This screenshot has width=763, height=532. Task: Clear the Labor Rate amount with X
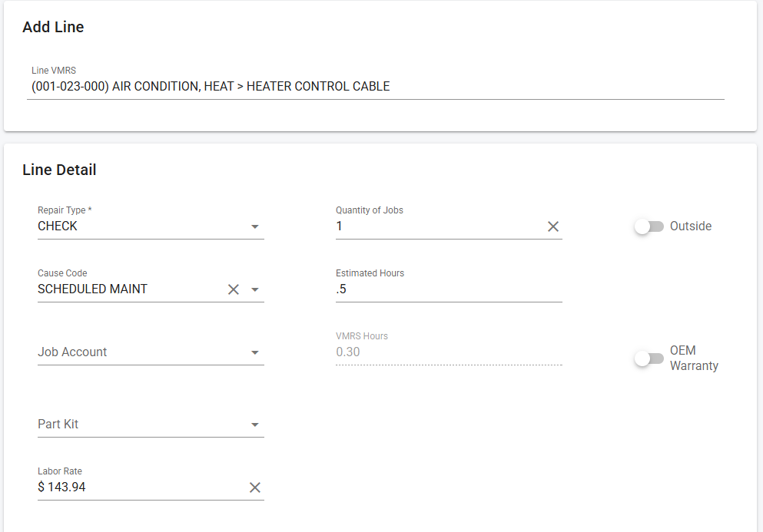click(255, 487)
